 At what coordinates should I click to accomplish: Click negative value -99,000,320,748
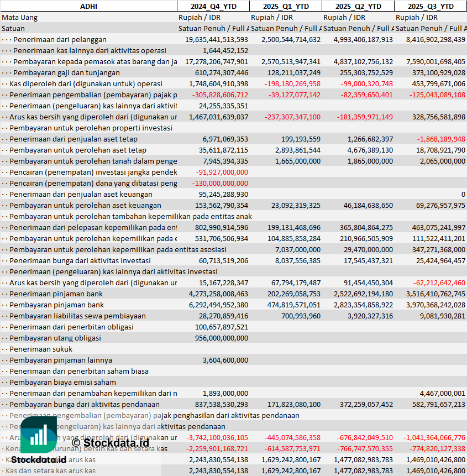coord(366,84)
